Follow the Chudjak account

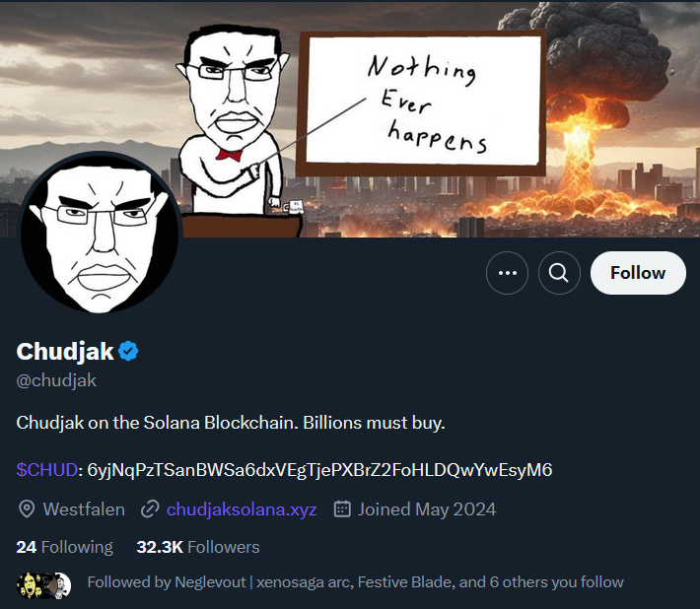638,273
